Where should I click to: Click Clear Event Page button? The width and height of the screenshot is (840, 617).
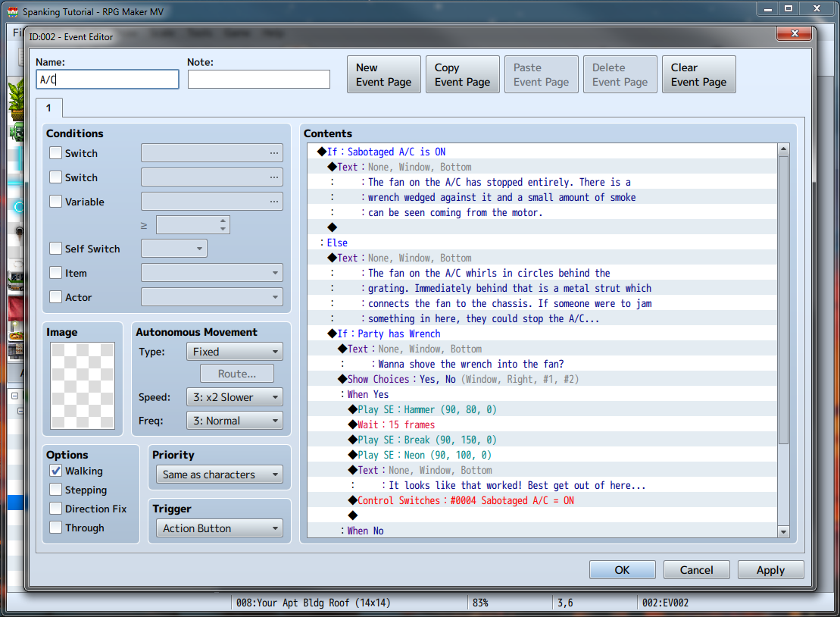tap(699, 74)
